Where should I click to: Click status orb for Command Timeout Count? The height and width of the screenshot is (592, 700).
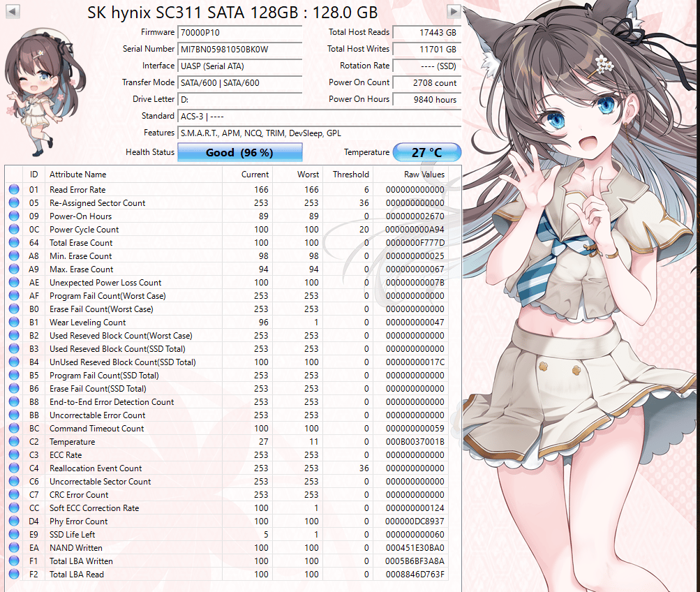14,428
